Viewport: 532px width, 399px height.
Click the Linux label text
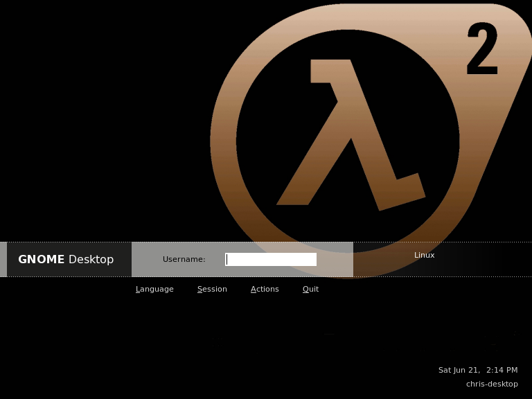click(x=424, y=255)
